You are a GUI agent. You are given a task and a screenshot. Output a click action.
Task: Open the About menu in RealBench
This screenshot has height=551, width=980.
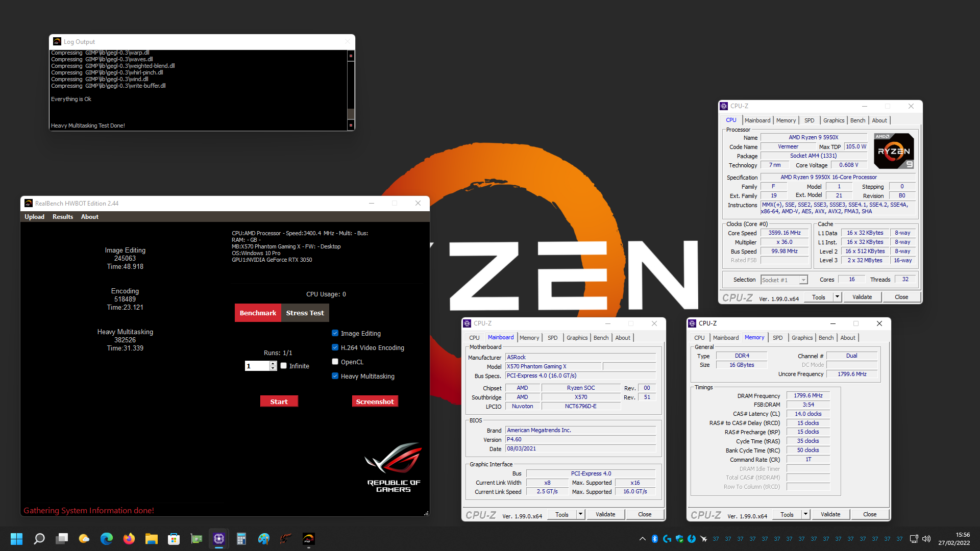tap(90, 217)
